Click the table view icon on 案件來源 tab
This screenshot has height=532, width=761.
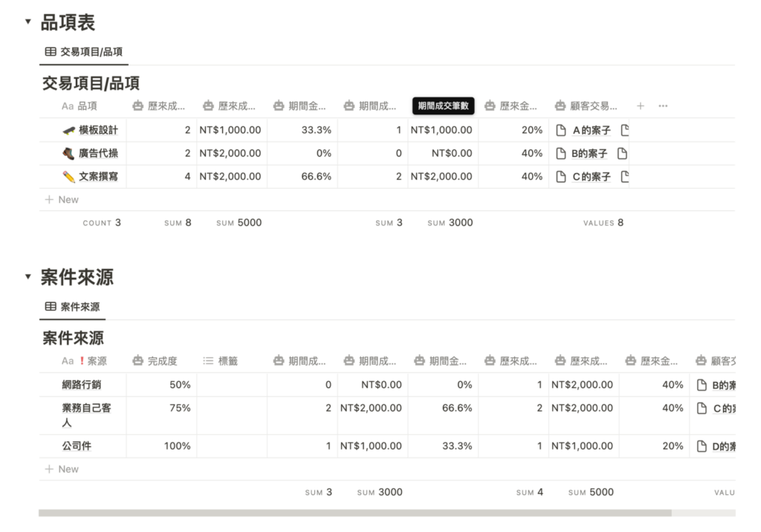50,306
